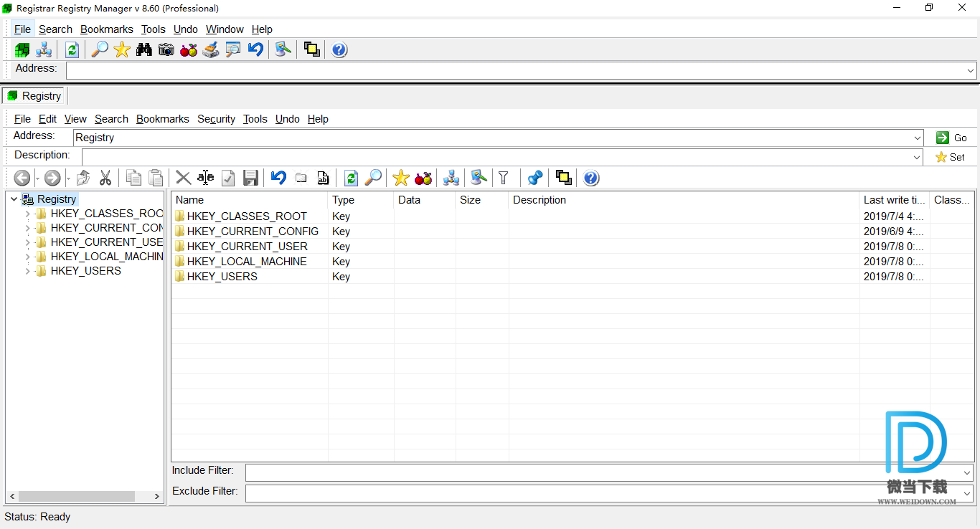This screenshot has height=529, width=980.
Task: Click the Name column header
Action: [250, 200]
